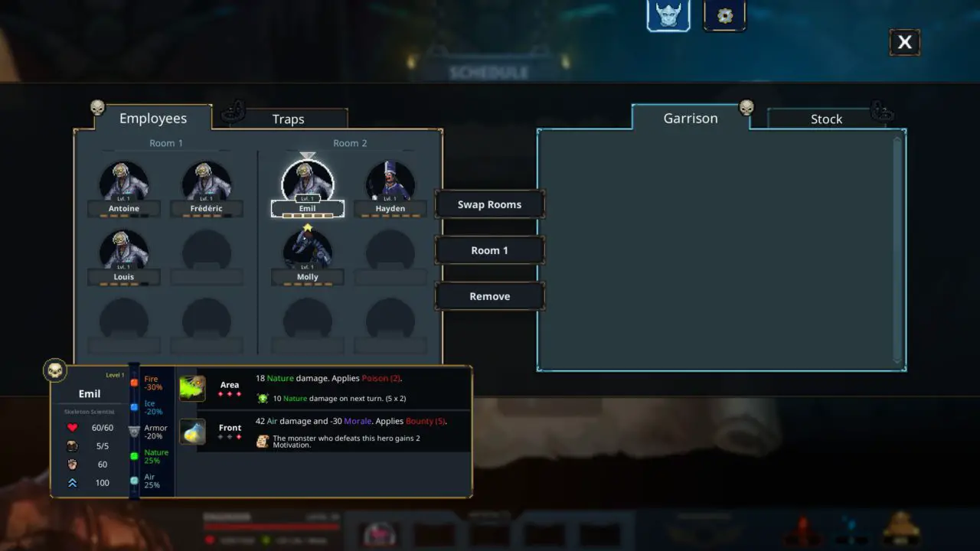This screenshot has width=980, height=551.
Task: Click the skull icon beside Employees tab
Action: coord(97,108)
